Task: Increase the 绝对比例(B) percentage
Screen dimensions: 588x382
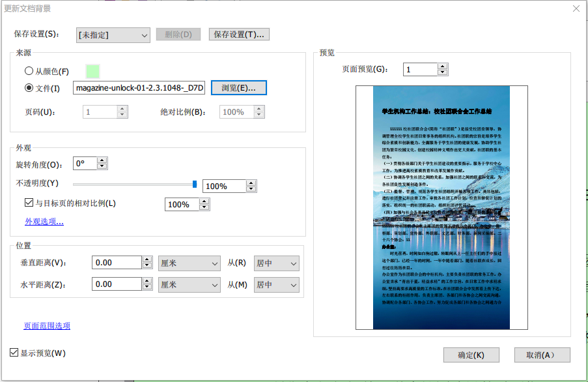Action: pos(259,108)
